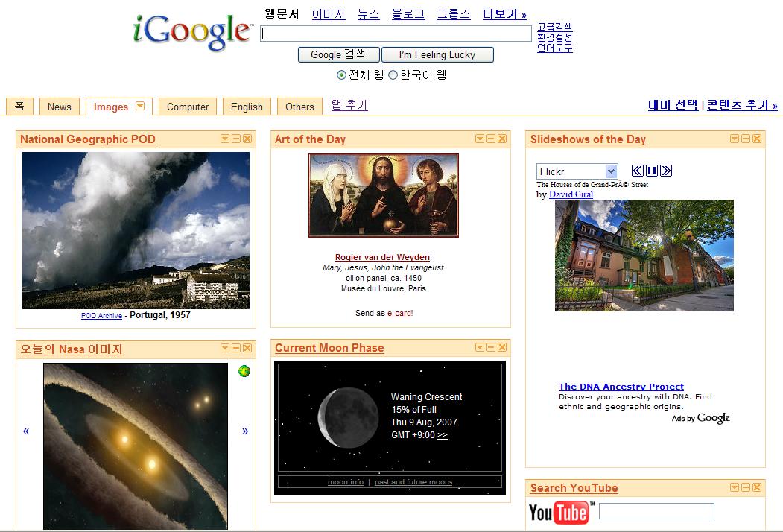This screenshot has height=532, width=783.
Task: Focus the Google search input field
Action: (396, 34)
